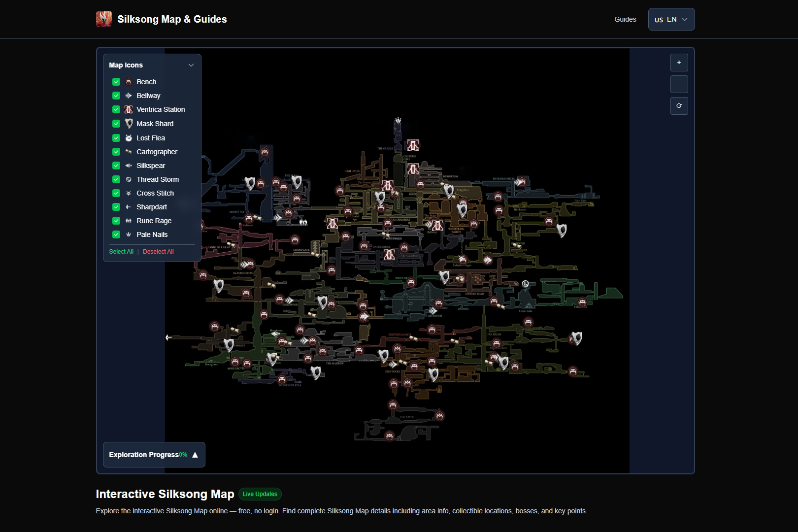Uncheck the Thread Storm checkbox
The height and width of the screenshot is (532, 798).
[116, 179]
